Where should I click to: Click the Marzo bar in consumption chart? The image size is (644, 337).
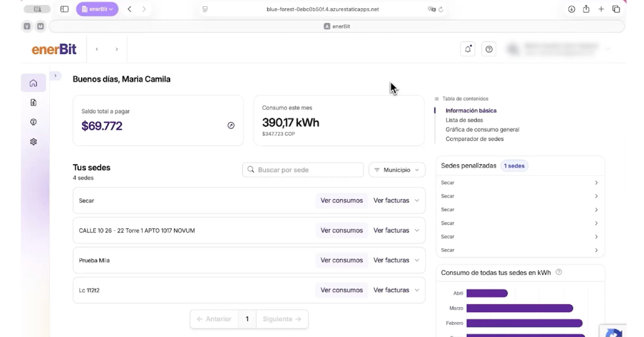[x=520, y=308]
